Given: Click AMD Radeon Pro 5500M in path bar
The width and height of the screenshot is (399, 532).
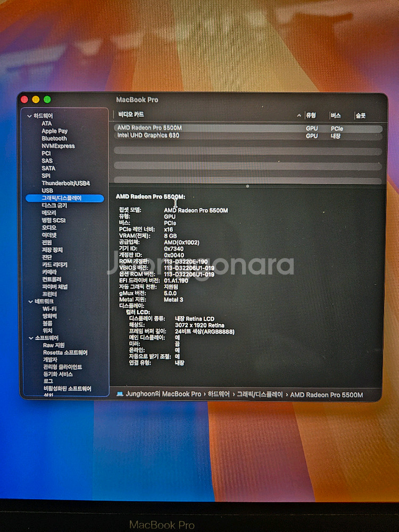Looking at the screenshot, I should click(x=327, y=395).
